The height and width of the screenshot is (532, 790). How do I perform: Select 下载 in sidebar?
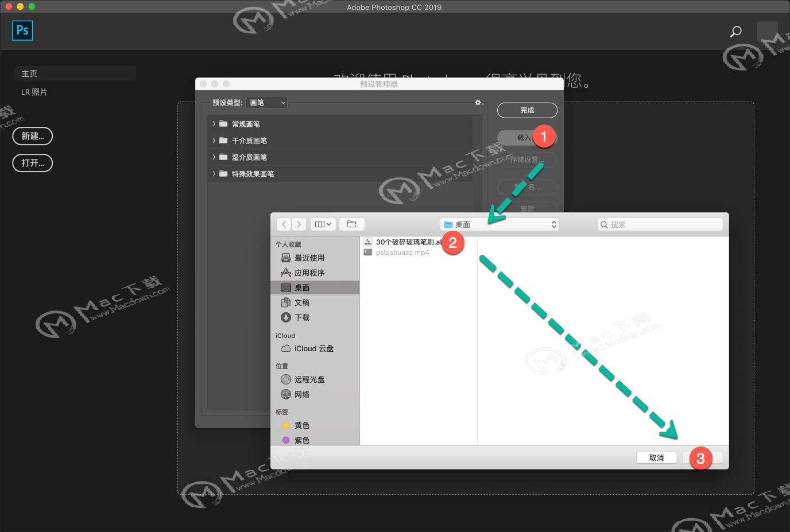point(315,317)
